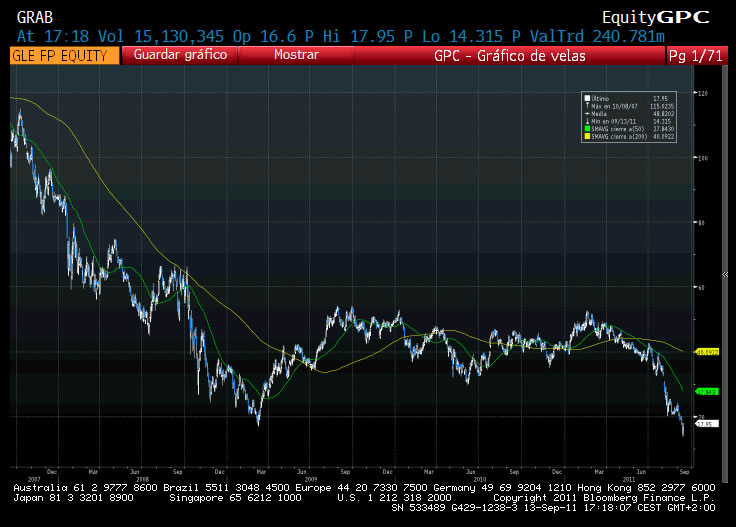Click the Copyright 2011 Bloomberg Finance L.P. text
Image resolution: width=736 pixels, height=527 pixels.
coord(604,497)
